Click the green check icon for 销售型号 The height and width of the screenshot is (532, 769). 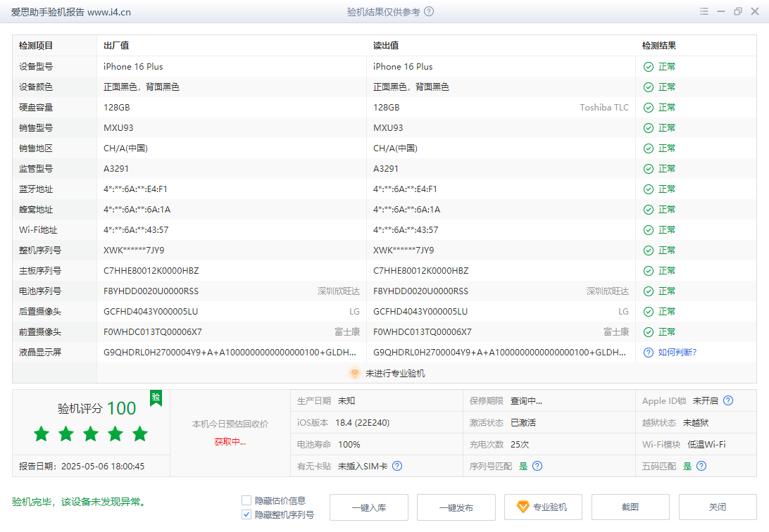point(649,128)
